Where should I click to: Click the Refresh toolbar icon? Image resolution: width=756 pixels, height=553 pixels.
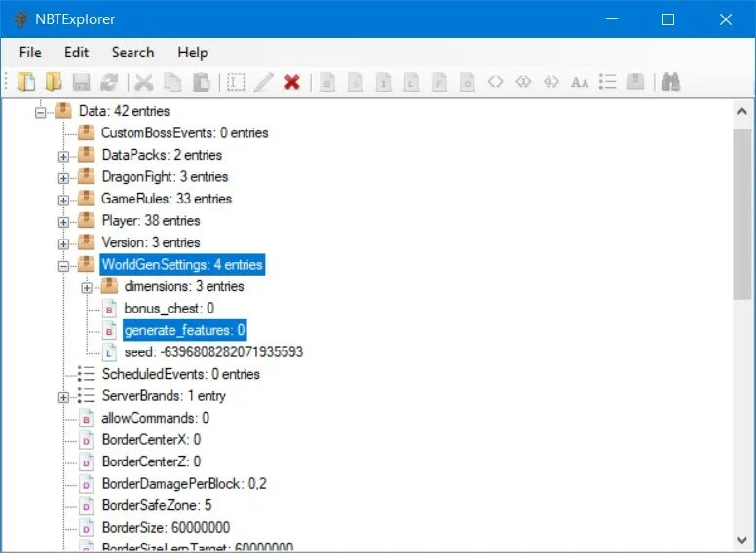click(x=109, y=82)
